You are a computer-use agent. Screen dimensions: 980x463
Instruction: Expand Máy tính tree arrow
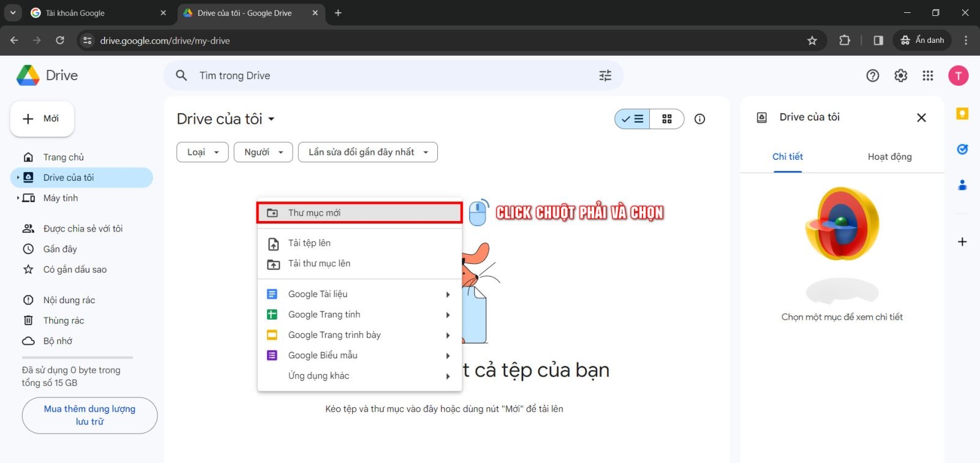point(18,198)
